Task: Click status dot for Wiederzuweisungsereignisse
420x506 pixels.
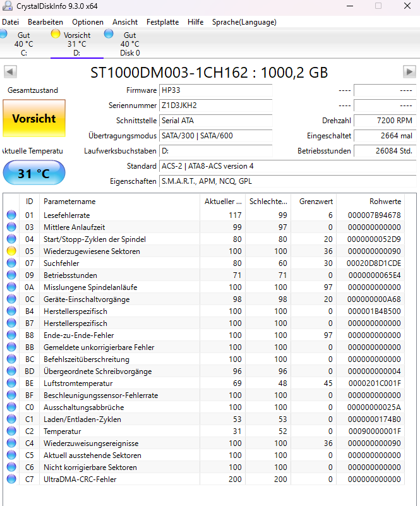Action: (x=11, y=443)
